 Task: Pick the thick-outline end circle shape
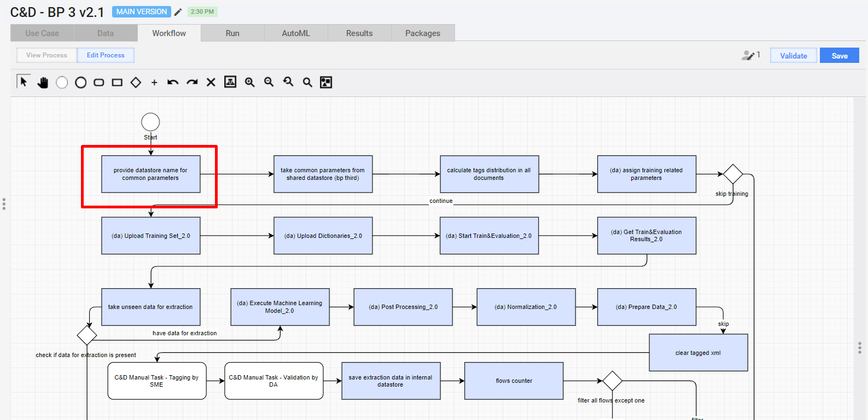click(80, 83)
